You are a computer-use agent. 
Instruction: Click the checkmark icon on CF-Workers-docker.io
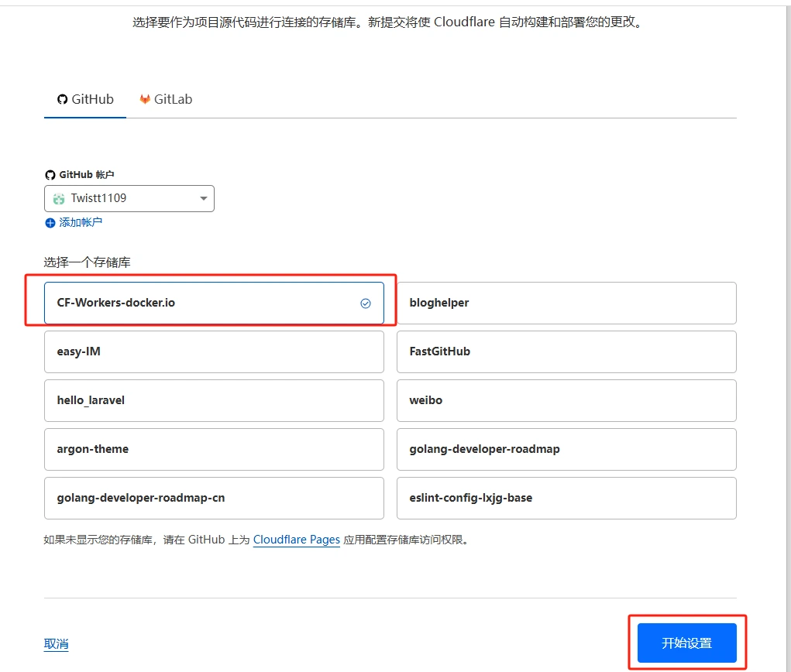coord(366,303)
